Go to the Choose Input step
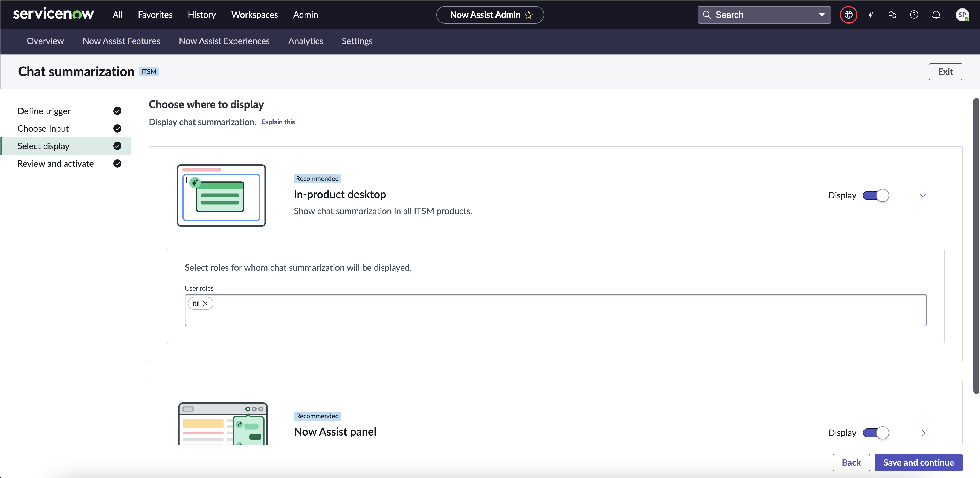The image size is (980, 478). 65,128
